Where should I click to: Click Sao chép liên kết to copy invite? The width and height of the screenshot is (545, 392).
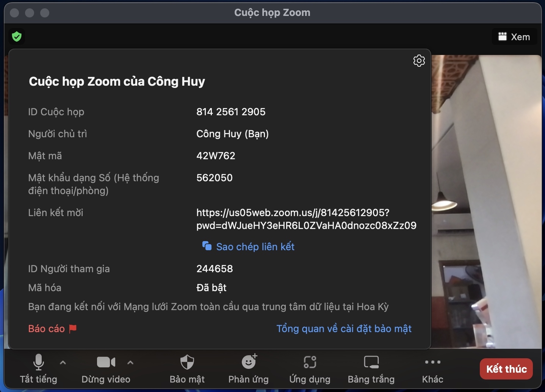[x=248, y=246]
